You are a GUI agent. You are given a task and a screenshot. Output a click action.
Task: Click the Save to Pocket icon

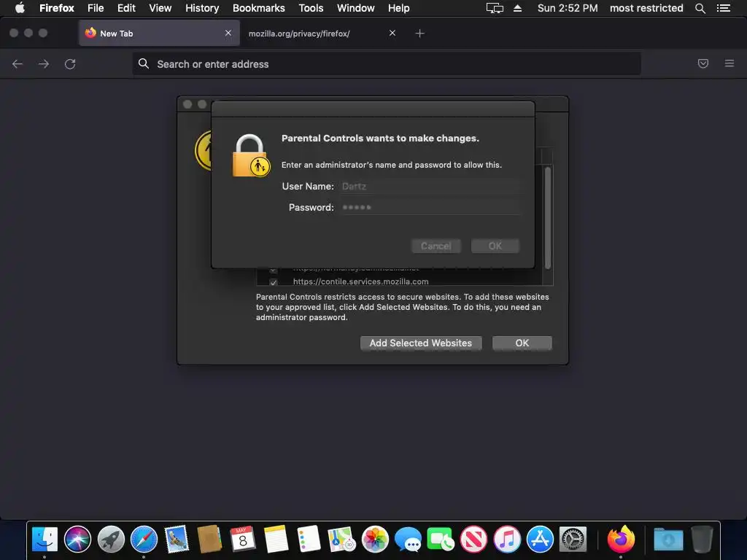click(703, 63)
